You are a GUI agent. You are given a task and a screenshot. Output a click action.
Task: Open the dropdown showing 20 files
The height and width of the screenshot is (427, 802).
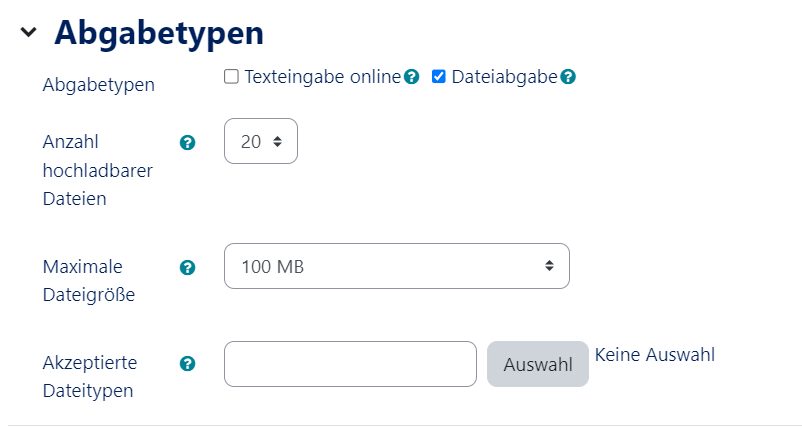click(261, 142)
